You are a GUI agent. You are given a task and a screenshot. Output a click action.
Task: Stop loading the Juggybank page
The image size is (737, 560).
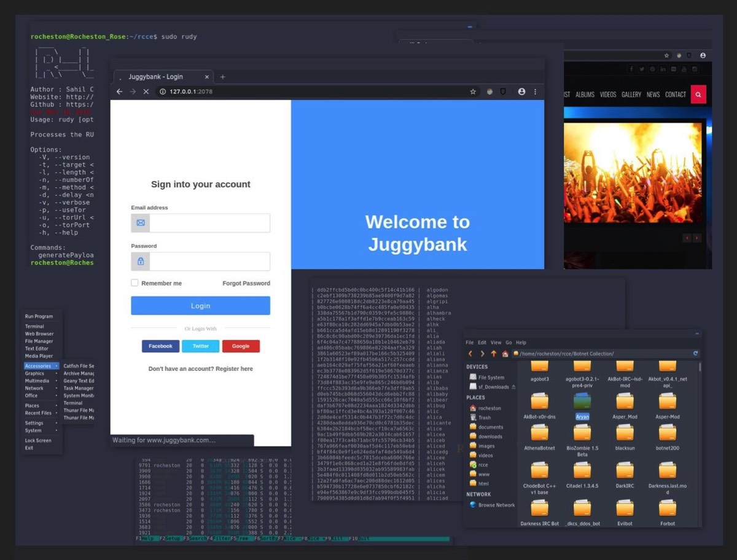[146, 91]
